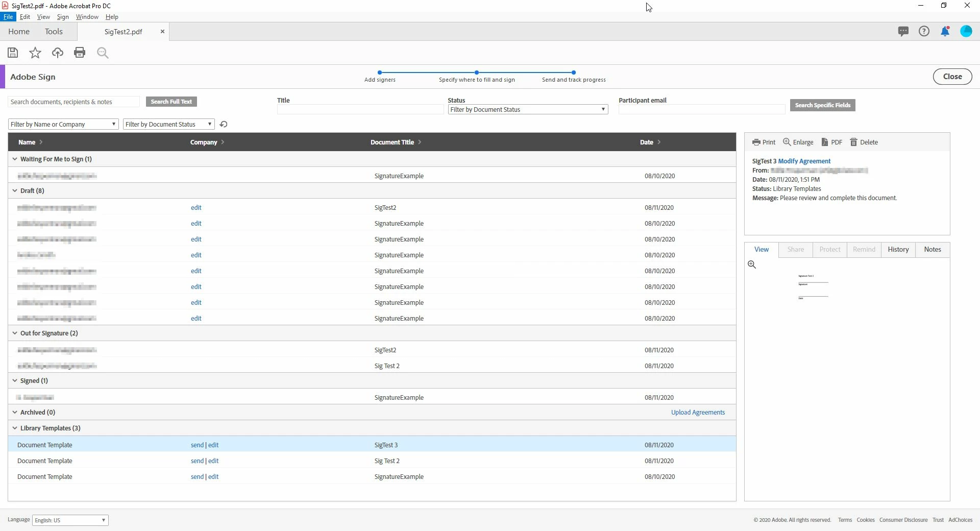Click the Send and track progress step
This screenshot has width=980, height=531.
click(574, 77)
